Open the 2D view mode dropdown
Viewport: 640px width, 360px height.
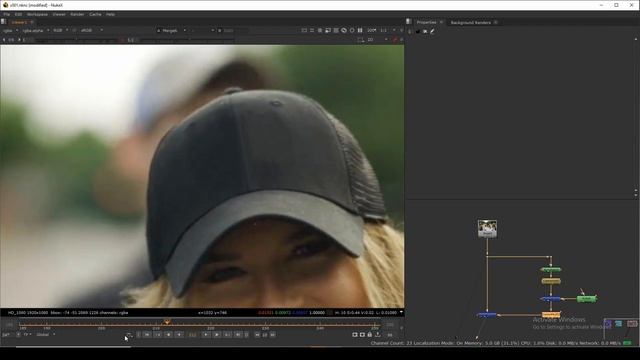tap(377, 40)
